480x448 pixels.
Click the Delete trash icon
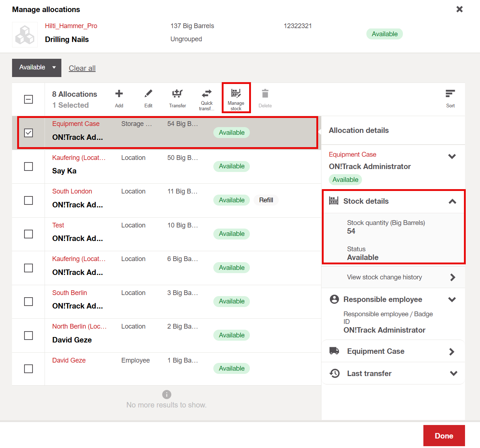(x=265, y=94)
